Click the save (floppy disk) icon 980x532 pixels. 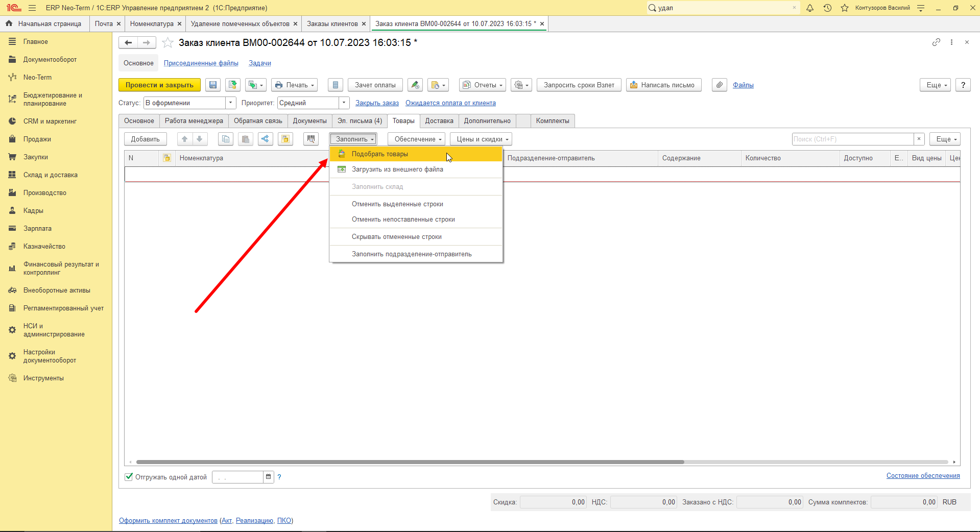(213, 85)
